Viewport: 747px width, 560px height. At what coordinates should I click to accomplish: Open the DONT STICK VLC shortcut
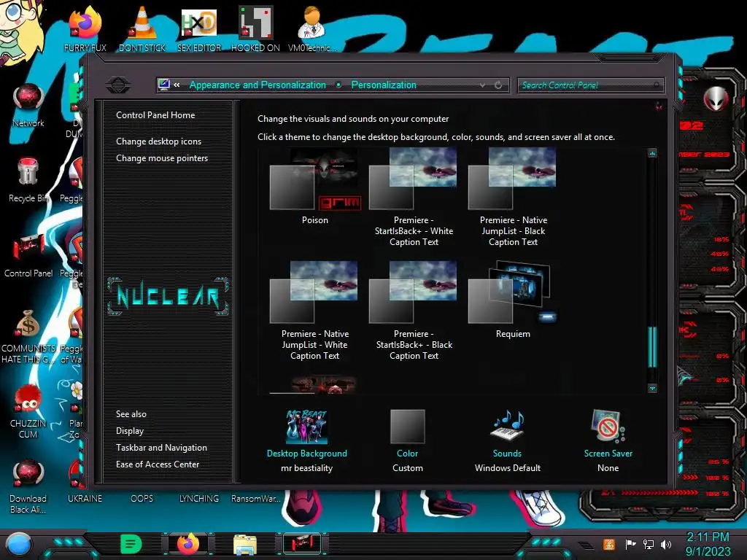tap(142, 29)
